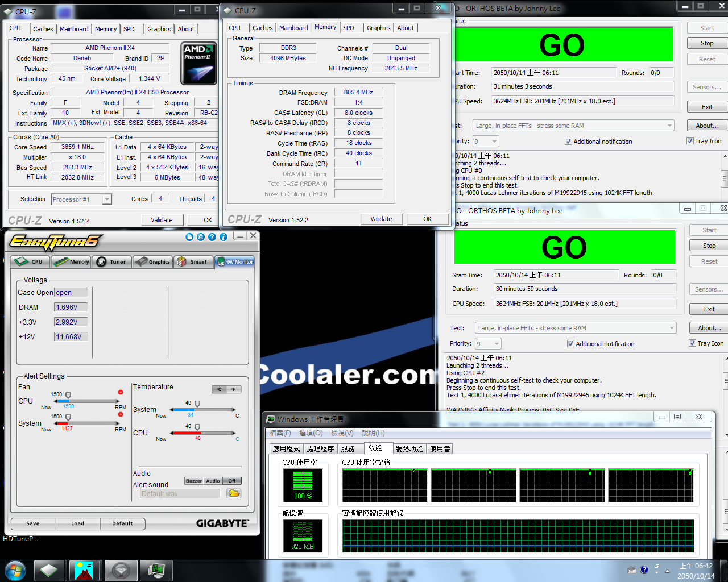
Task: Open the ORTHOS taskbar icon
Action: tap(84, 570)
